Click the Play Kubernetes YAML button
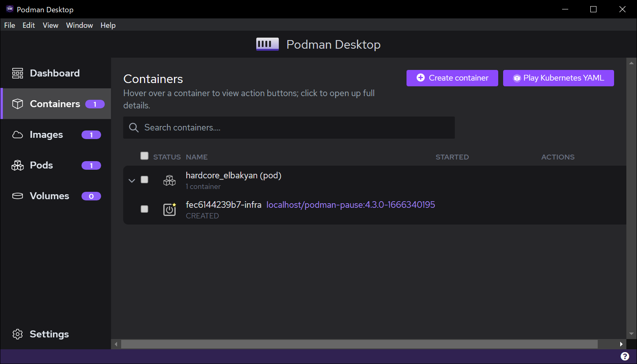The height and width of the screenshot is (364, 637). pyautogui.click(x=558, y=78)
